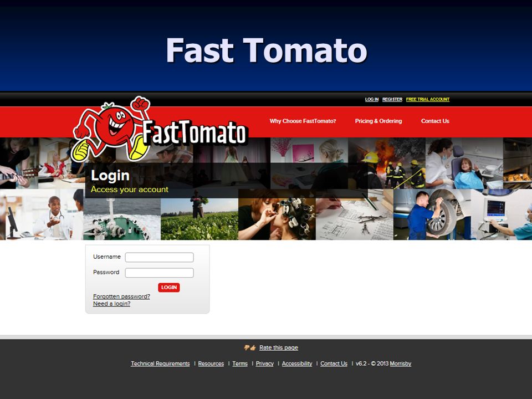Click the ship deck photo
This screenshot has height=399, width=532.
tap(122, 219)
